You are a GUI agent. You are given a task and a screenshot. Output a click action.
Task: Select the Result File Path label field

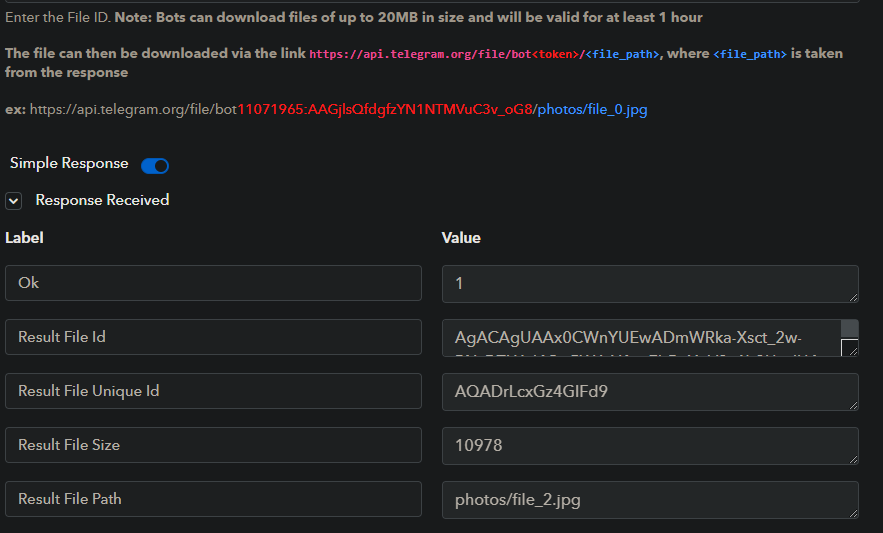tap(213, 499)
